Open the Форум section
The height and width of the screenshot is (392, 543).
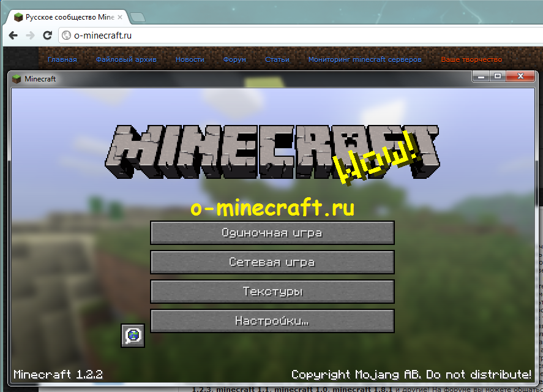(x=234, y=59)
